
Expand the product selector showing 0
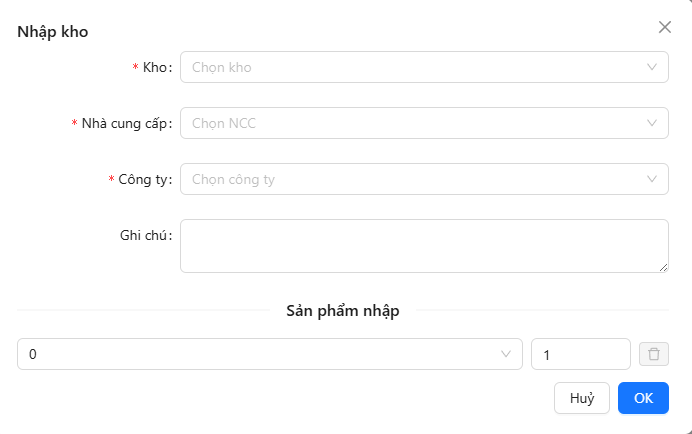coord(270,354)
